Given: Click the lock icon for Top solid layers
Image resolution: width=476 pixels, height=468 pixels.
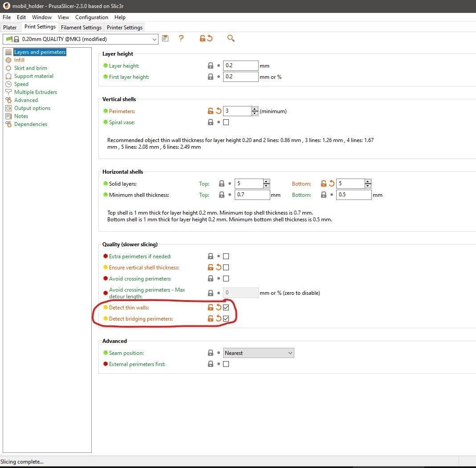Looking at the screenshot, I should (222, 183).
